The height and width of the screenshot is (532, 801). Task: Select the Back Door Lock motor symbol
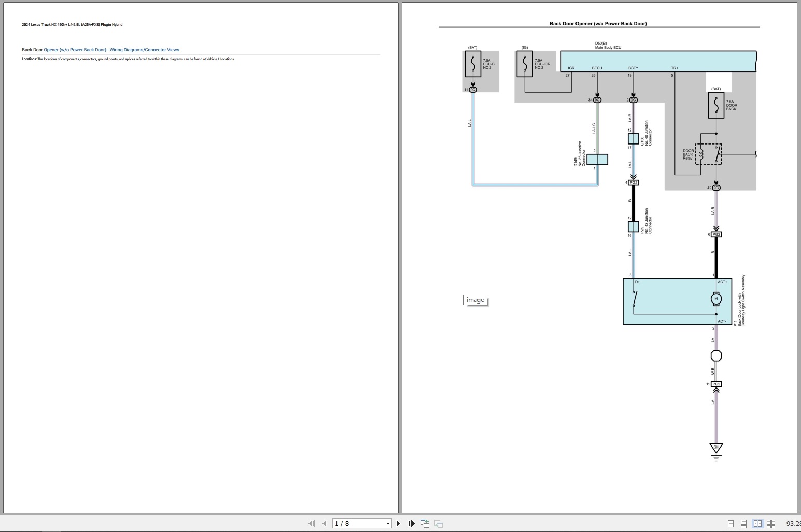[x=716, y=299]
